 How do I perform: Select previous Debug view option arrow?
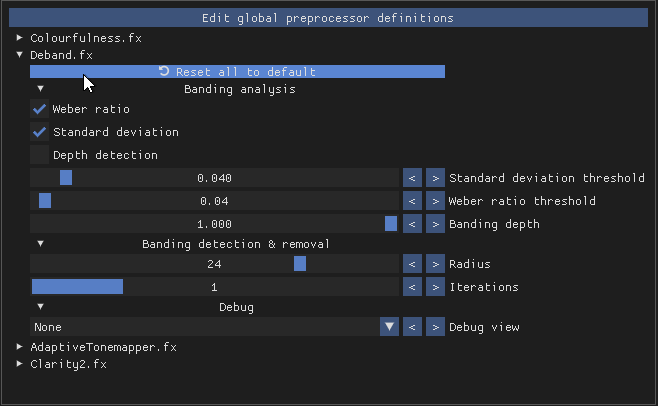[412, 327]
